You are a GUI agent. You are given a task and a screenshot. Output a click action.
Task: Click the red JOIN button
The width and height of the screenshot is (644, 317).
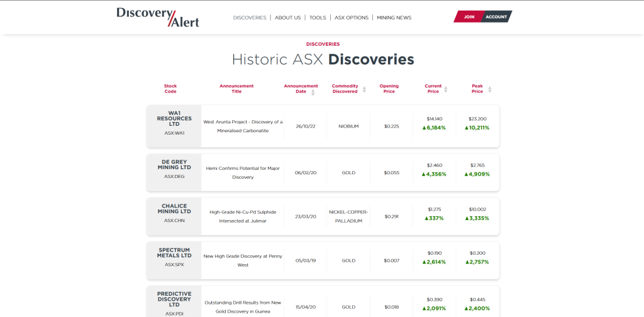tap(468, 17)
